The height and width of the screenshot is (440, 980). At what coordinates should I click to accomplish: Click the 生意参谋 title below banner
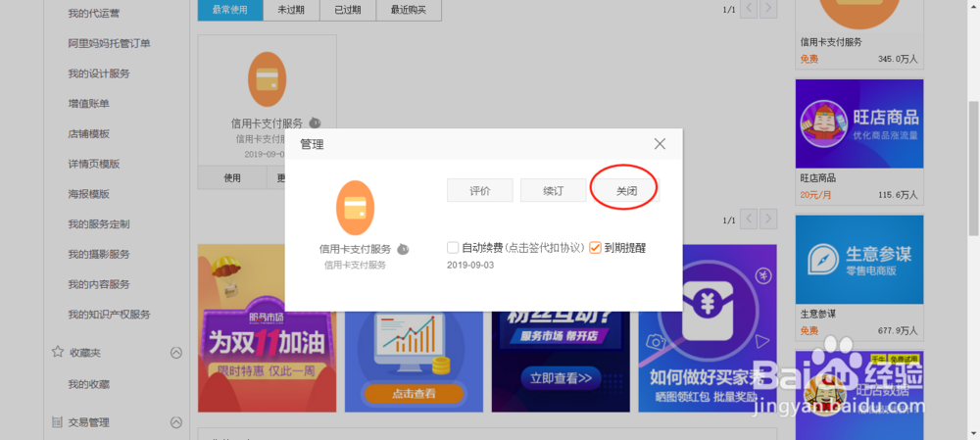(818, 314)
